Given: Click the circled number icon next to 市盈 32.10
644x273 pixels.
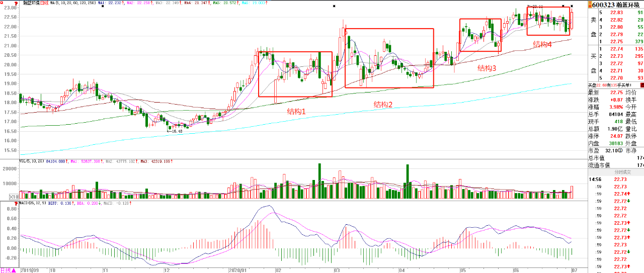Looking at the screenshot, I should click(621, 150).
